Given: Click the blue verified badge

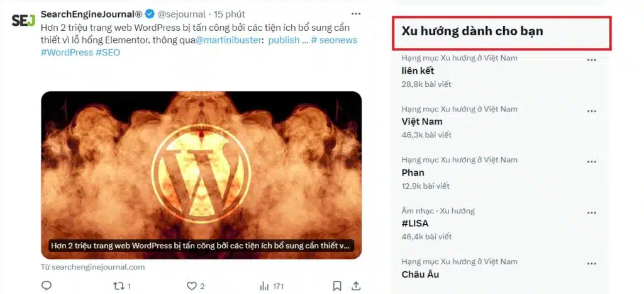Looking at the screenshot, I should 150,14.
